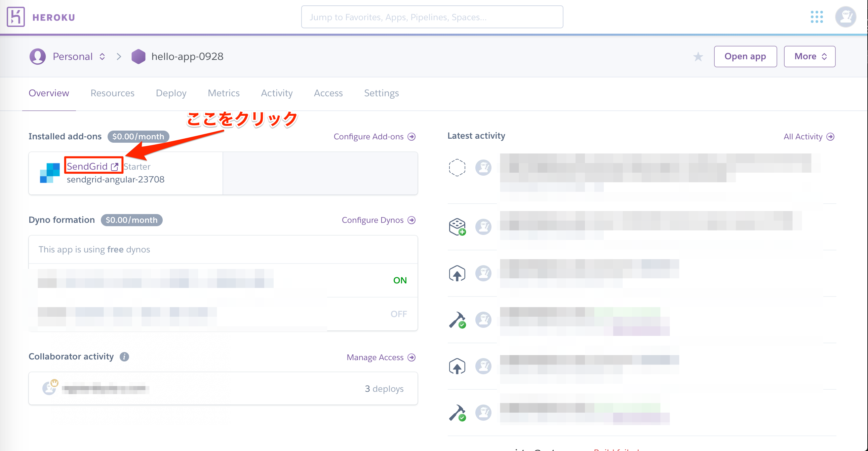Click the Manage Access link

[379, 357]
